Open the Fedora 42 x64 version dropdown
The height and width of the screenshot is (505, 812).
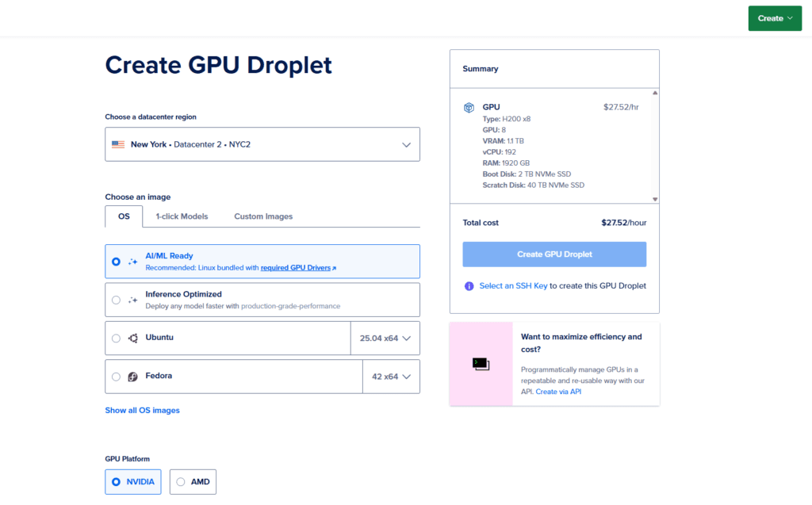[391, 377]
